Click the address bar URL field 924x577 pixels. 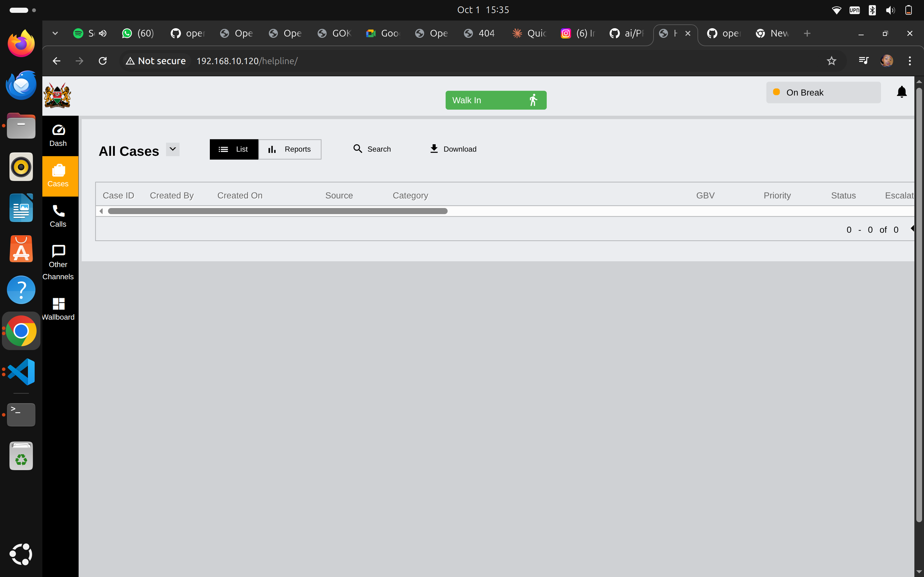pyautogui.click(x=247, y=61)
